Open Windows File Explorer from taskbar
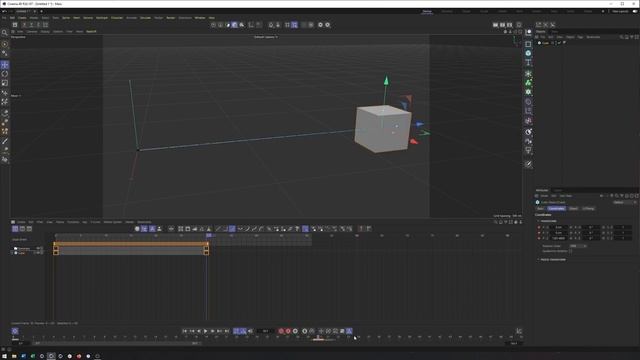 click(x=14, y=356)
